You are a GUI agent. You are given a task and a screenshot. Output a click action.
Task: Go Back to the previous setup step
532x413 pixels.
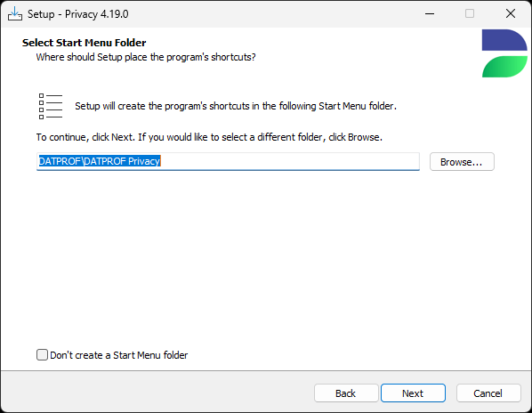(x=346, y=393)
